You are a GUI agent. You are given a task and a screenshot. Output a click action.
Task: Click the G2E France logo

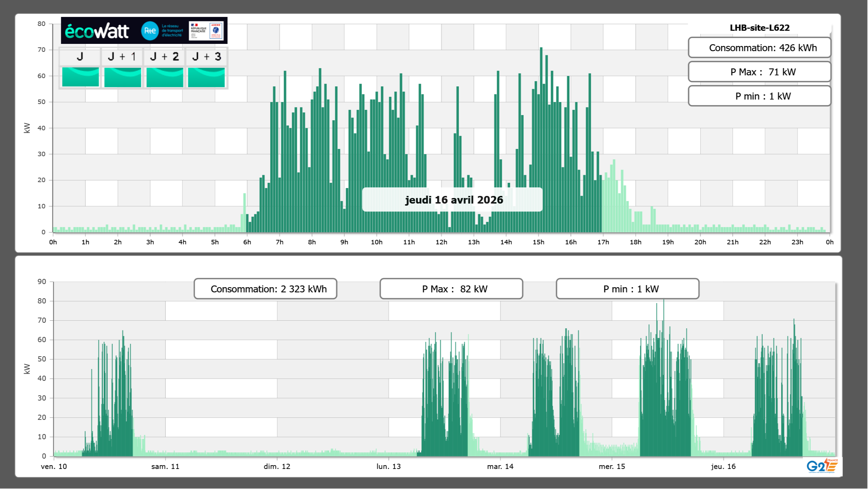pyautogui.click(x=822, y=466)
